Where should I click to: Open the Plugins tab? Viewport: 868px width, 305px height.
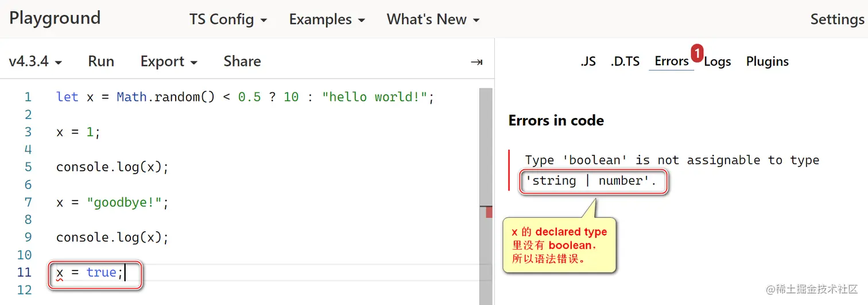click(x=768, y=61)
